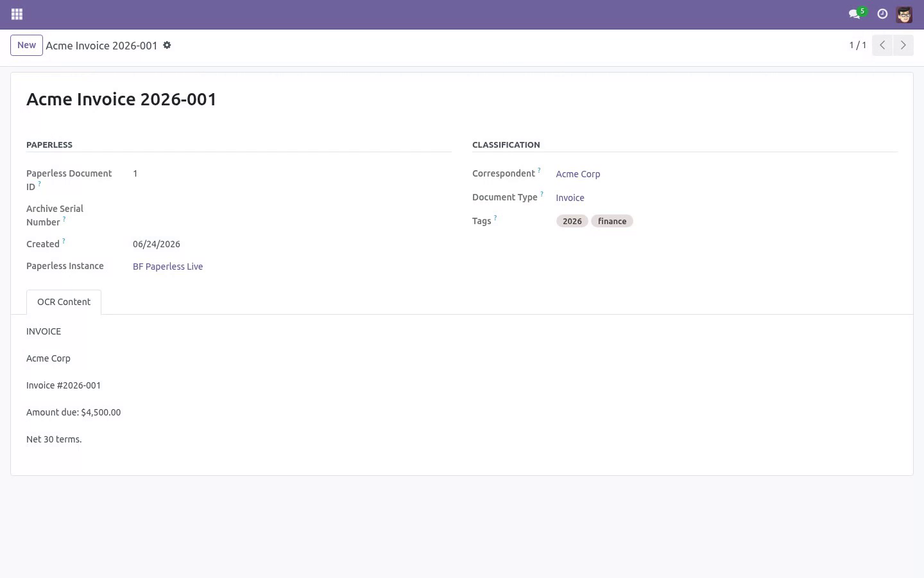Open the Invoice document type link
The width and height of the screenshot is (924, 578).
pyautogui.click(x=570, y=198)
